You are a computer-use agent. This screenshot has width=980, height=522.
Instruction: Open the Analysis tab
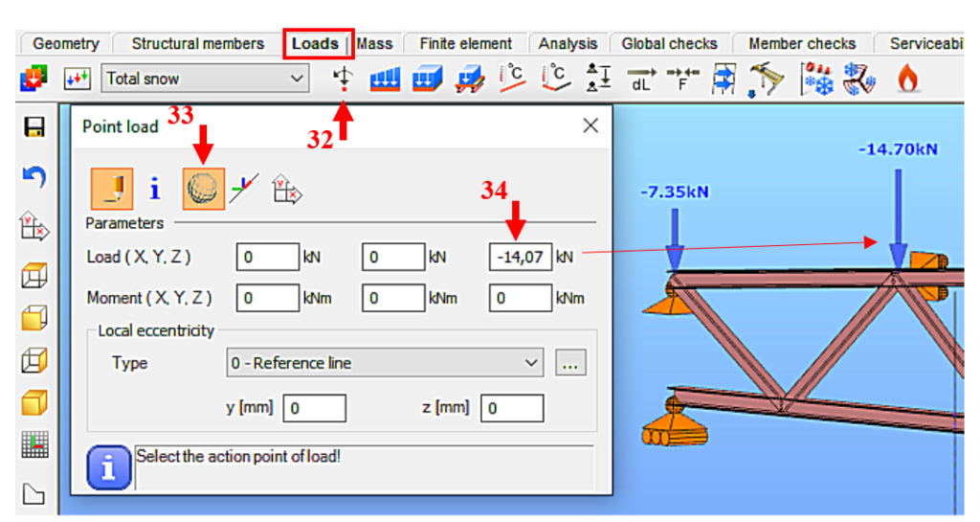point(568,44)
